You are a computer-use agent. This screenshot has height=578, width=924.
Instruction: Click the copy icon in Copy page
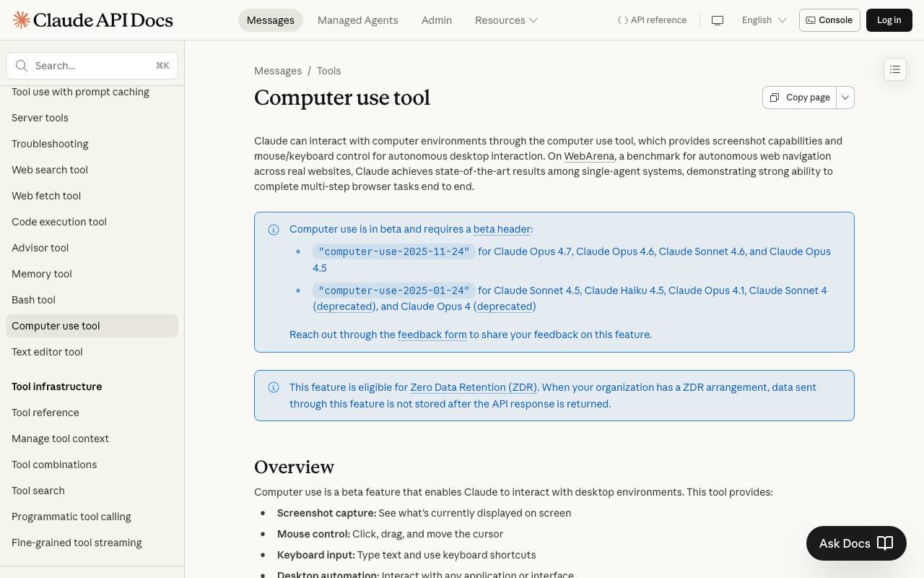point(775,98)
